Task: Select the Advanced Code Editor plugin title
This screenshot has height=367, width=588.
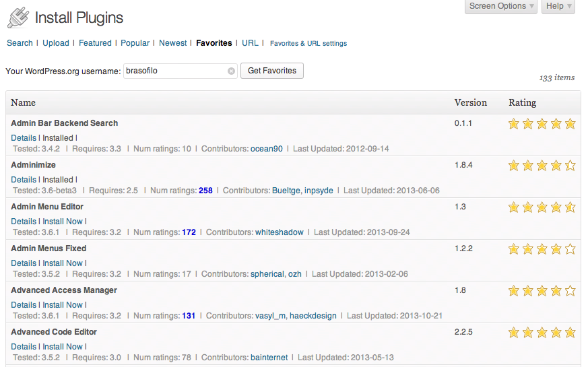Action: 54,332
